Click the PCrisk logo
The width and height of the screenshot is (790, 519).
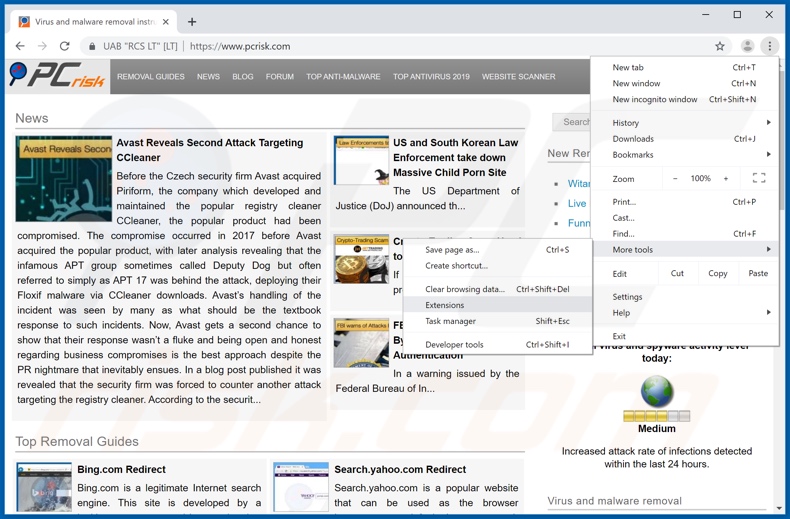point(57,76)
